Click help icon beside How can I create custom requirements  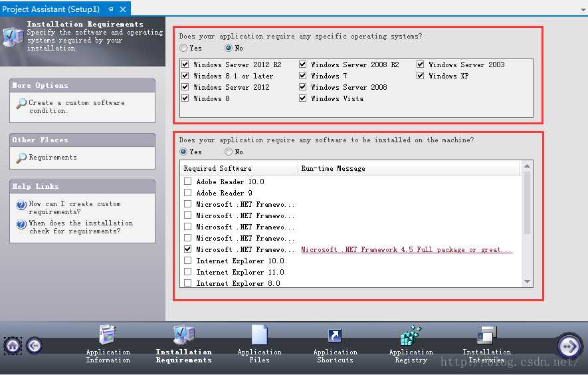click(21, 205)
